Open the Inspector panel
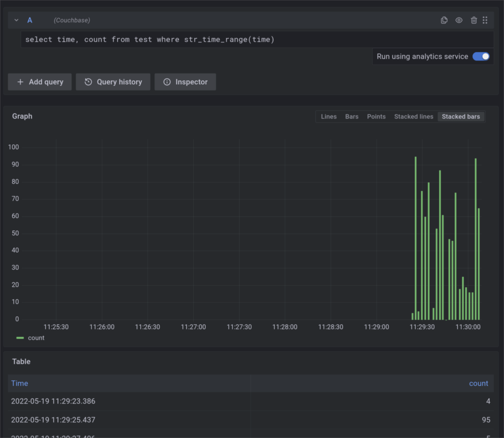This screenshot has width=504, height=438. point(185,81)
